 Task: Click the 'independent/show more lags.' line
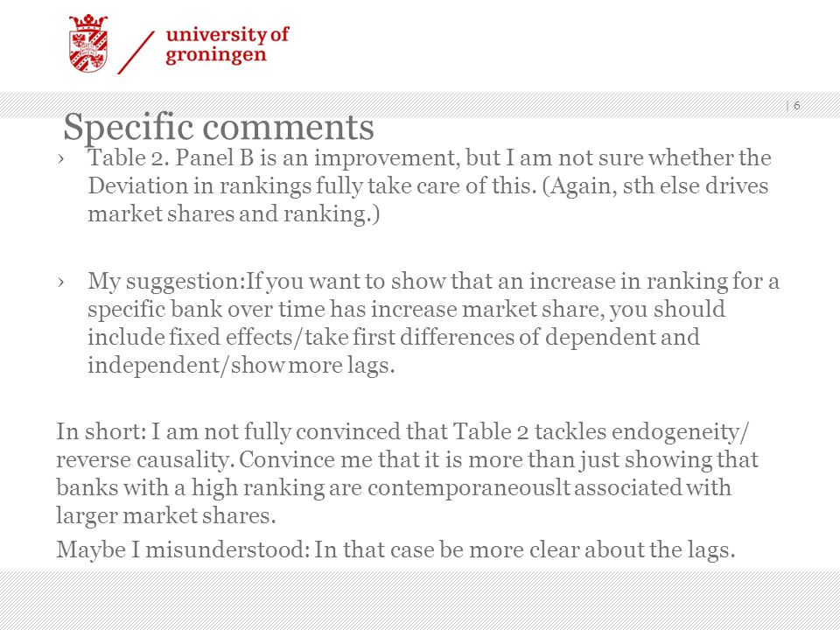pos(241,366)
